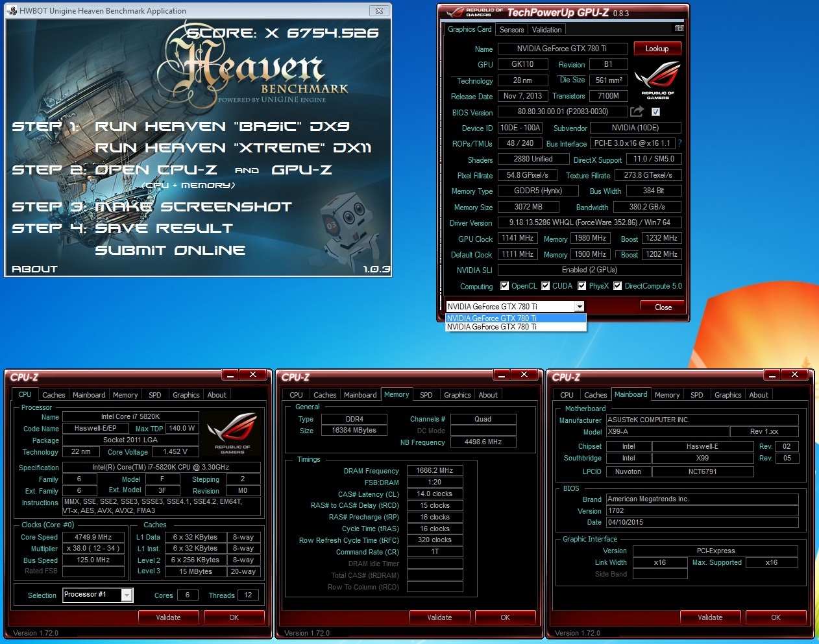
Task: Click the GPU Name field in GPU-Z
Action: [x=562, y=49]
